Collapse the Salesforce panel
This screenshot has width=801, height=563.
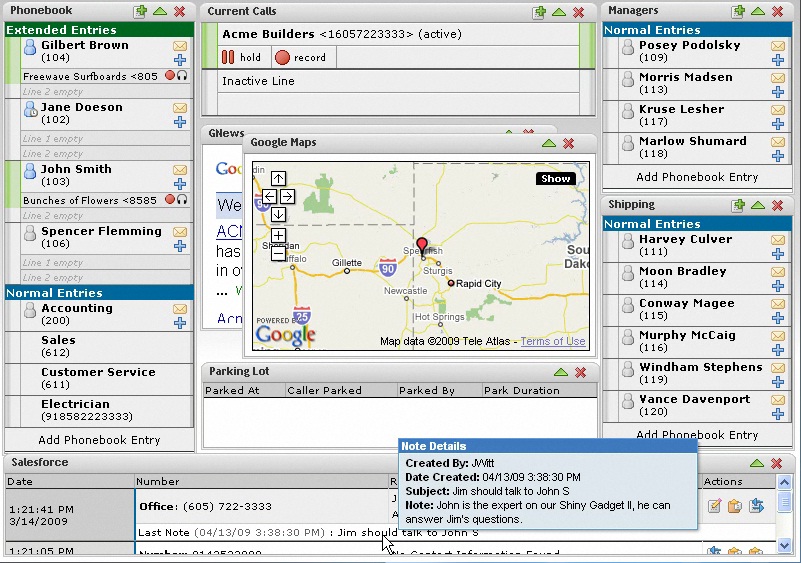pos(757,463)
